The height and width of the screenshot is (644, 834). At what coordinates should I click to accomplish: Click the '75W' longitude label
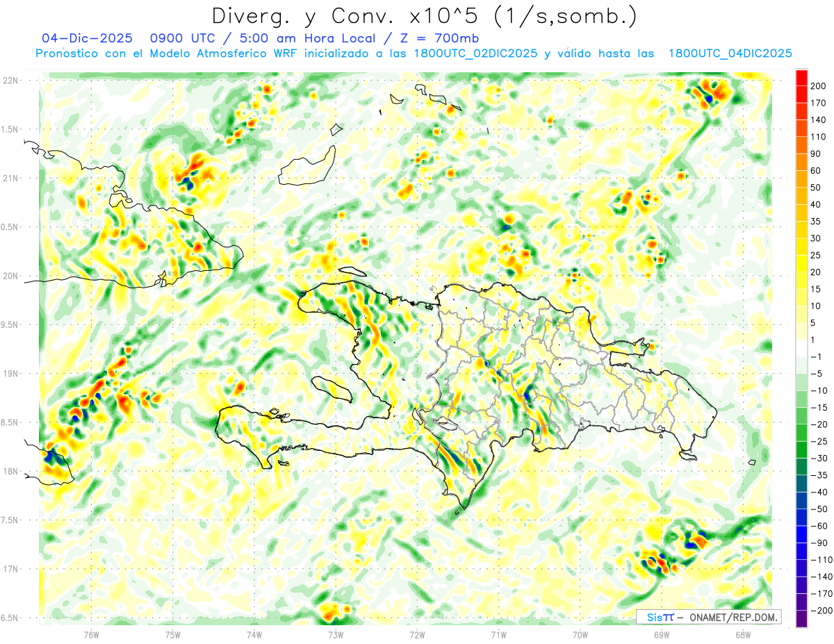[173, 634]
